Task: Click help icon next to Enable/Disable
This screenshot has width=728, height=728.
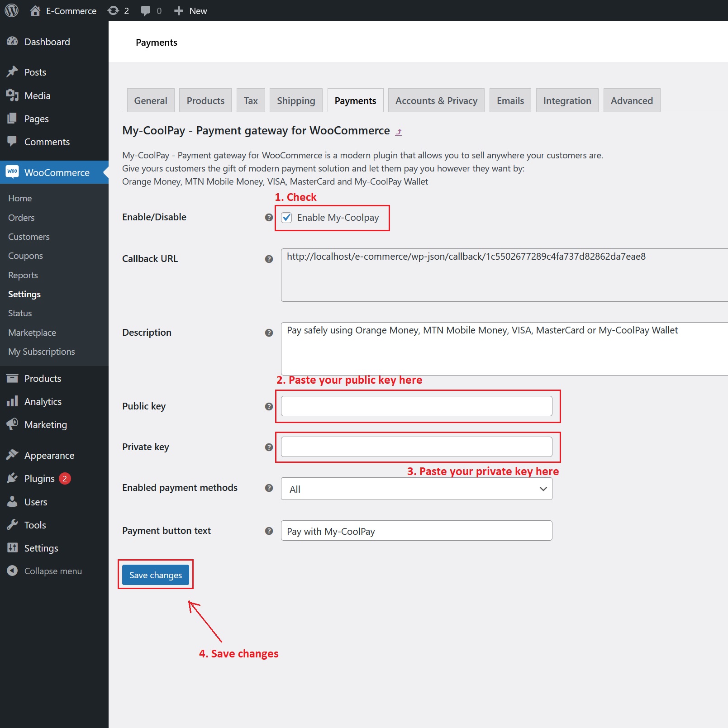Action: [269, 217]
